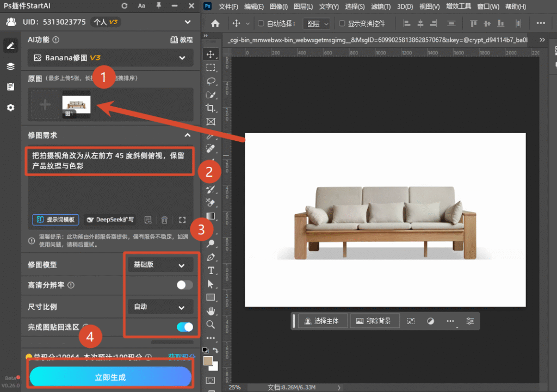Open the 滤镜(T) menu

coord(381,7)
